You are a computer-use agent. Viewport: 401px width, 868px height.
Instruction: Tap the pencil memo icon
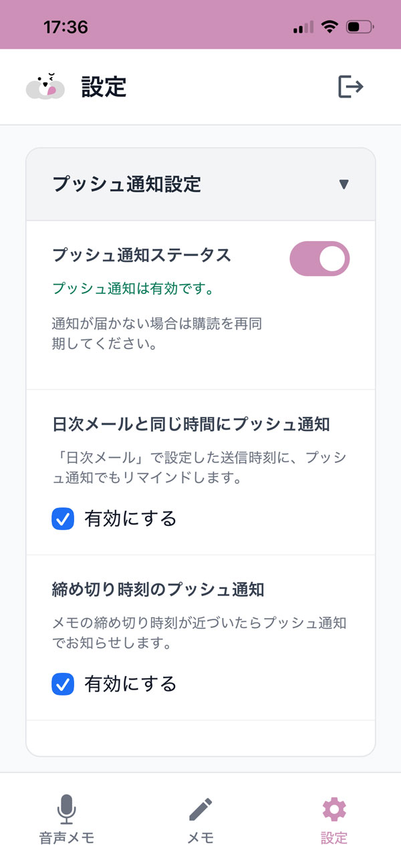coord(200,809)
